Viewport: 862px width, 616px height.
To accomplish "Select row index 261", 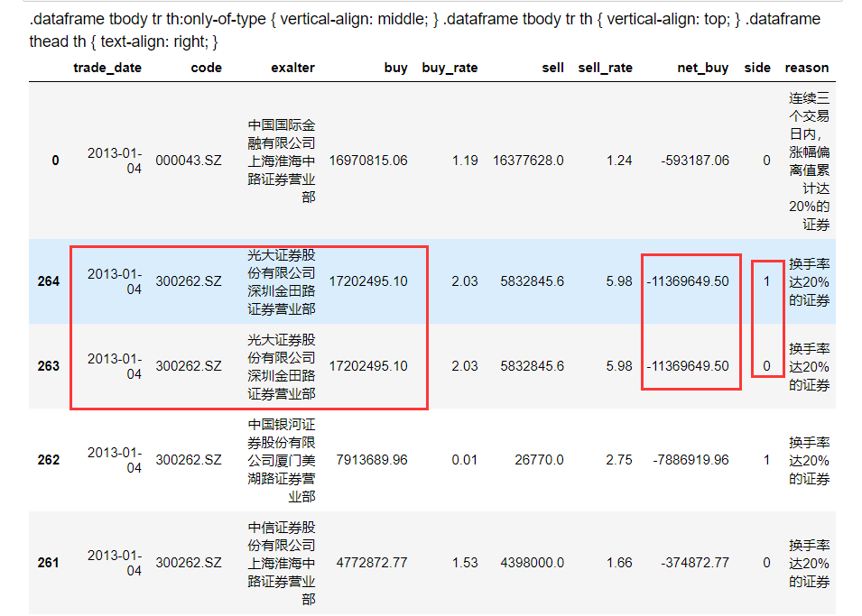I will (x=49, y=563).
